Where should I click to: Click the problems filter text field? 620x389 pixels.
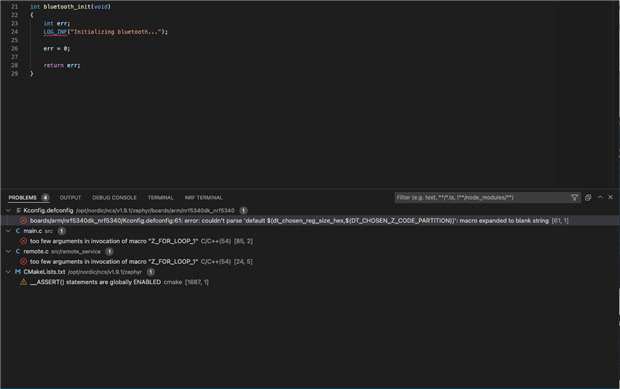482,198
